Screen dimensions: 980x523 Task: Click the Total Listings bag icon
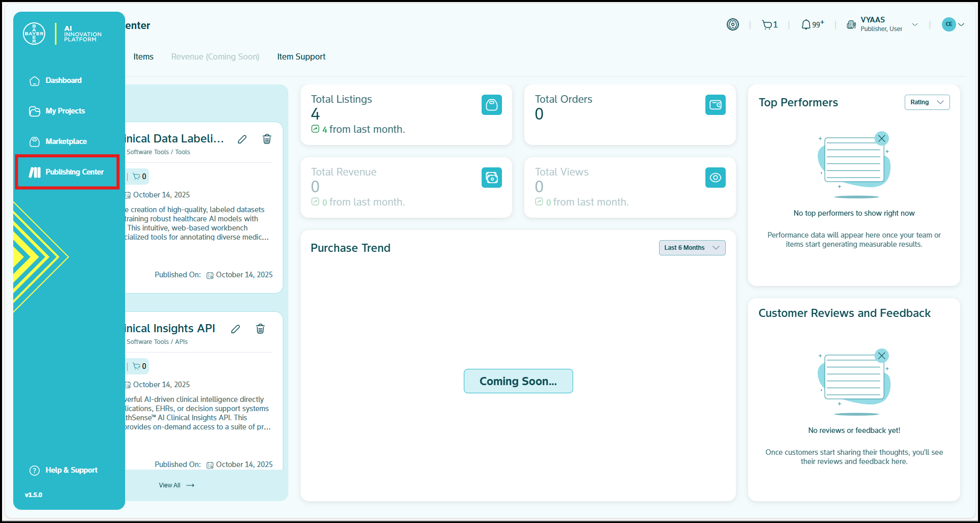pos(491,105)
